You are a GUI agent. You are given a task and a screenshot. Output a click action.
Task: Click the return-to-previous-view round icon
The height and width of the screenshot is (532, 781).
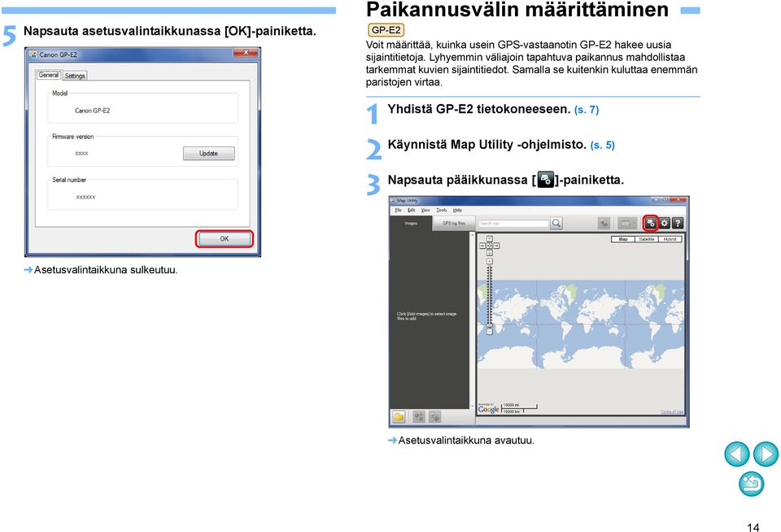coord(751,484)
